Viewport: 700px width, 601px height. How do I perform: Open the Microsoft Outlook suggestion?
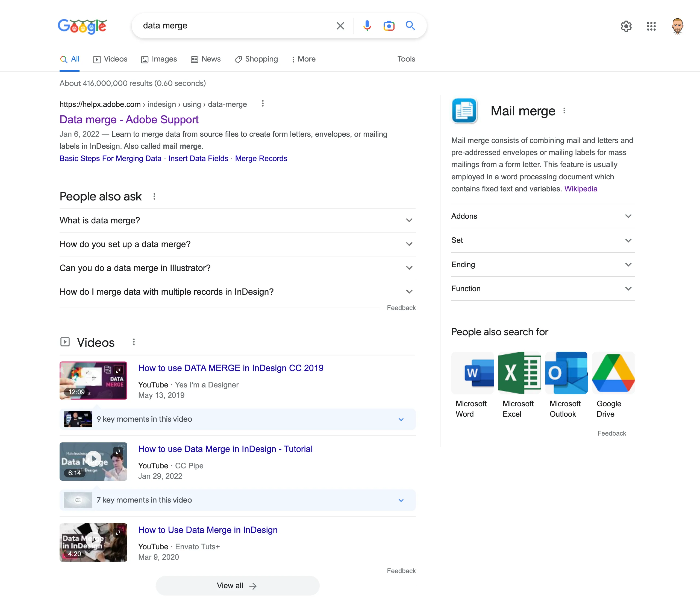[x=566, y=373]
